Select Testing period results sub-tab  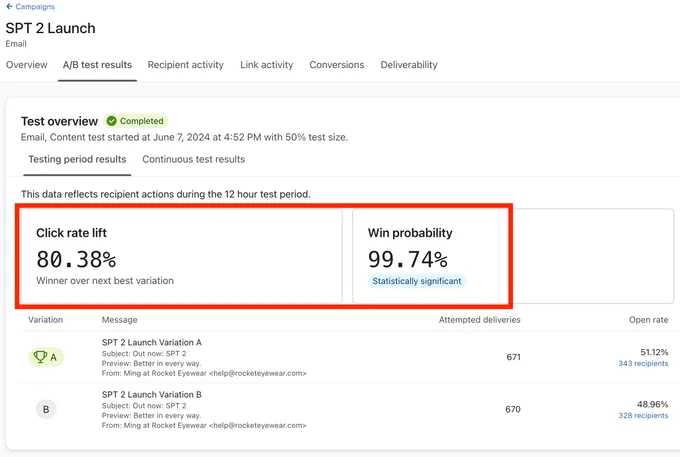click(x=77, y=159)
